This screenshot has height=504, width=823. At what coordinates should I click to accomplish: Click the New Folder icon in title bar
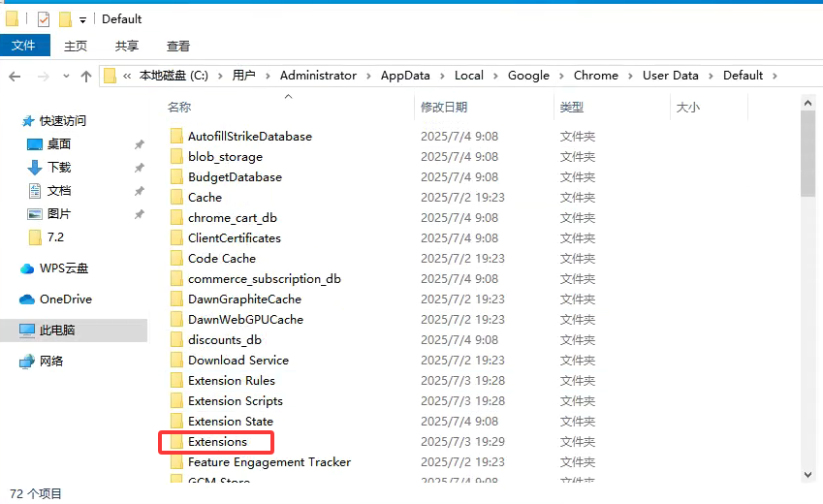click(x=65, y=18)
